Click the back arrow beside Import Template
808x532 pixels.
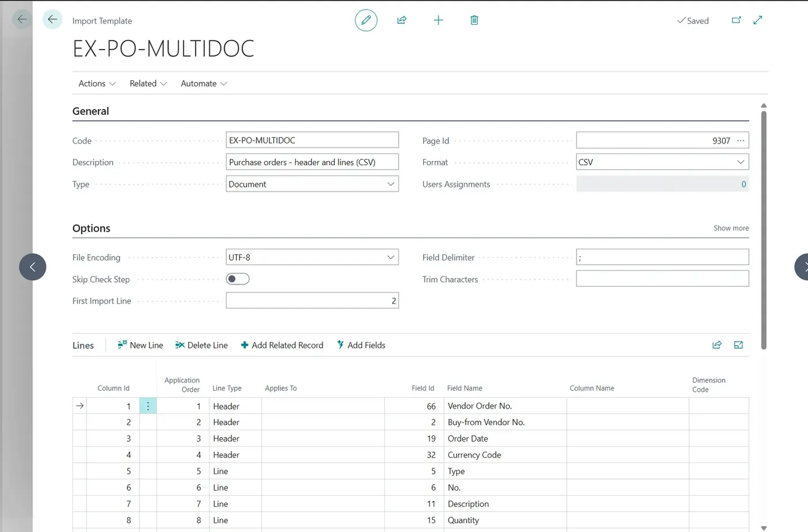tap(53, 20)
